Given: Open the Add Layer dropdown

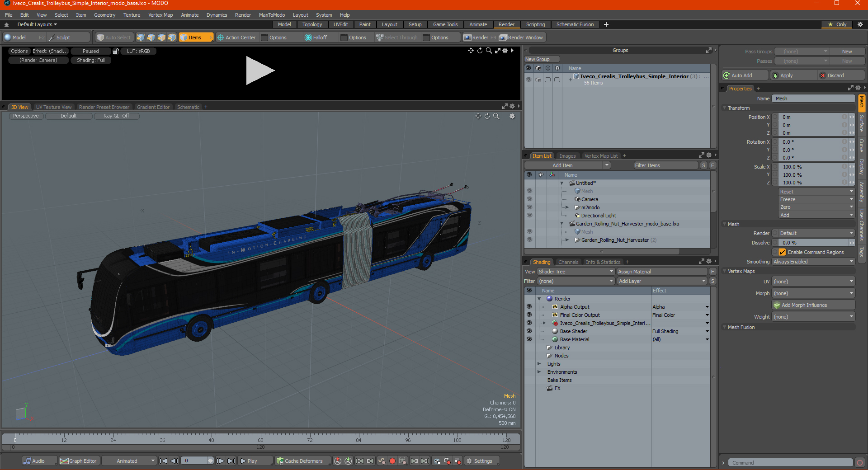Looking at the screenshot, I should click(662, 281).
